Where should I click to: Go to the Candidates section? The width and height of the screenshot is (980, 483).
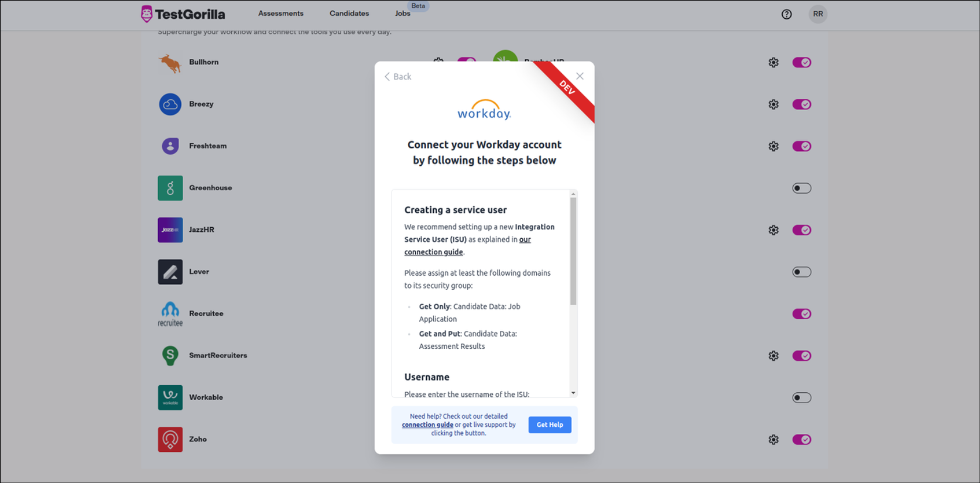[349, 13]
